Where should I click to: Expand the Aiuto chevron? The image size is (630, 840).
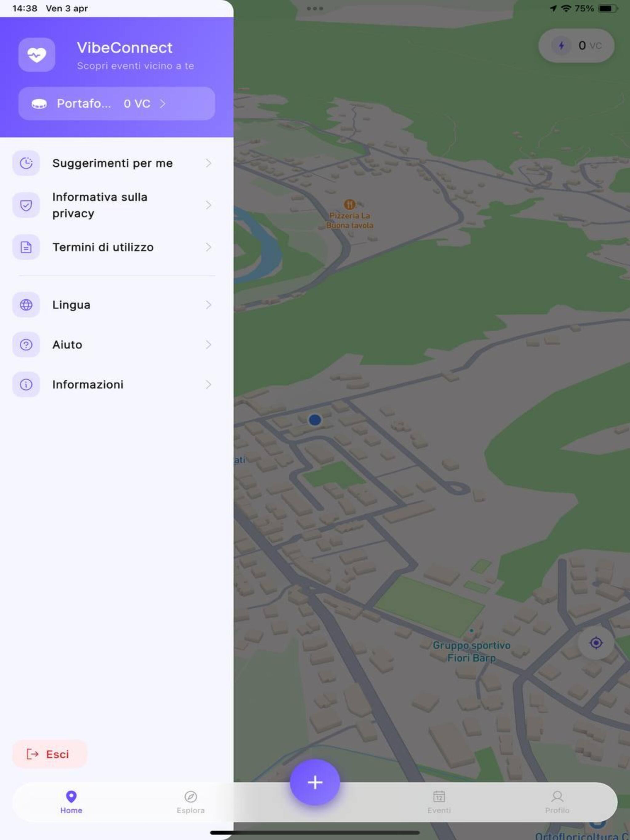coord(208,344)
